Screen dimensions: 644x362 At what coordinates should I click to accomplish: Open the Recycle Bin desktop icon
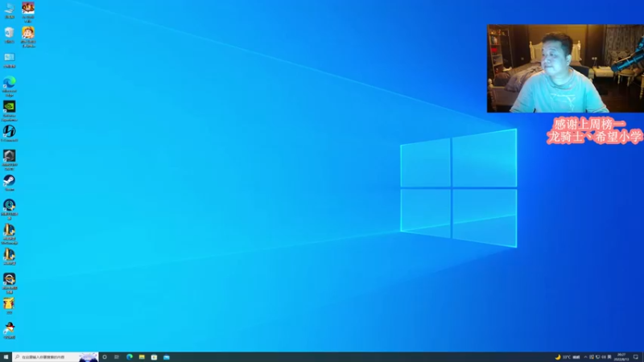click(9, 35)
